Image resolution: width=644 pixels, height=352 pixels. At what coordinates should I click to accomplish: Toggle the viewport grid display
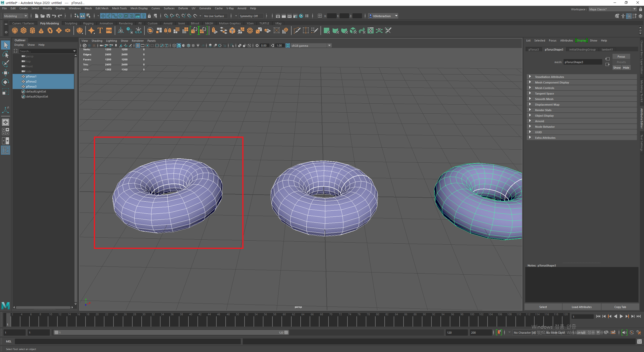(x=138, y=46)
